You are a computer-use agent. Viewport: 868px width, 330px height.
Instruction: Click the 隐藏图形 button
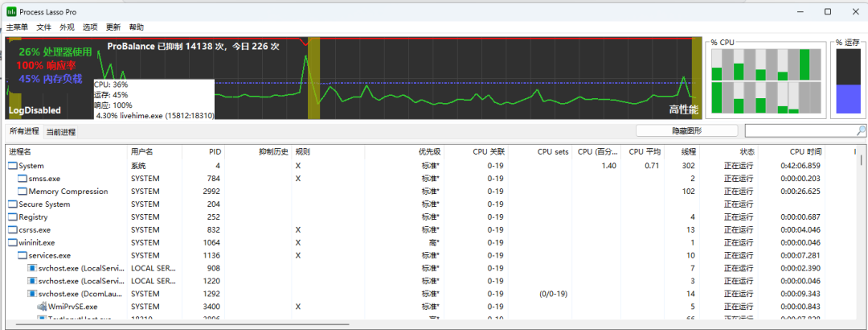click(x=686, y=131)
